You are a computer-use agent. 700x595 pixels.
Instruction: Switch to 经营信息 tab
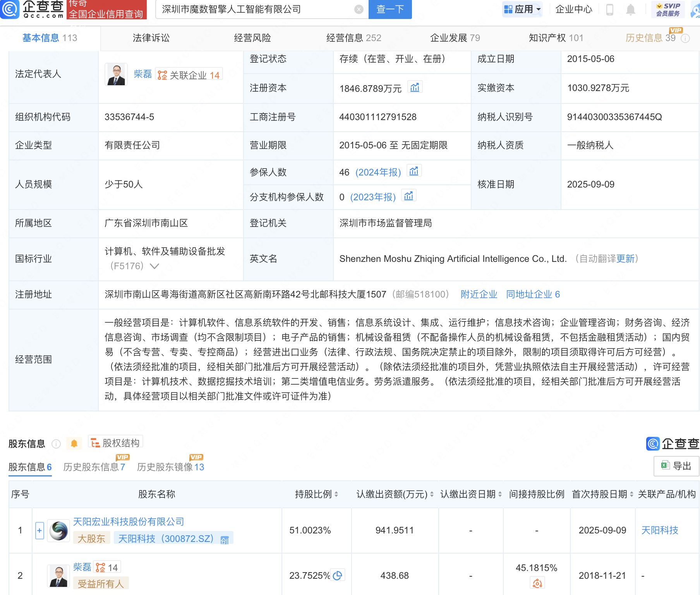click(x=353, y=38)
